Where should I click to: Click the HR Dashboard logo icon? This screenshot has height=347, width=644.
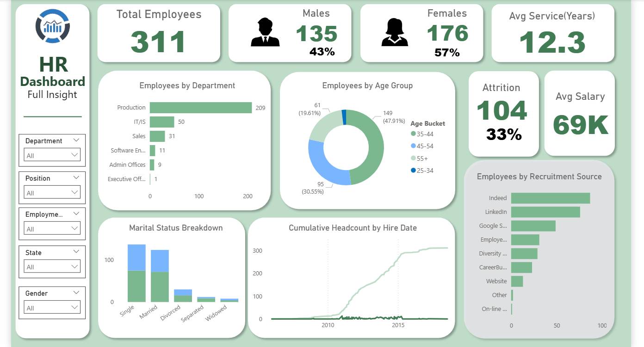[52, 26]
